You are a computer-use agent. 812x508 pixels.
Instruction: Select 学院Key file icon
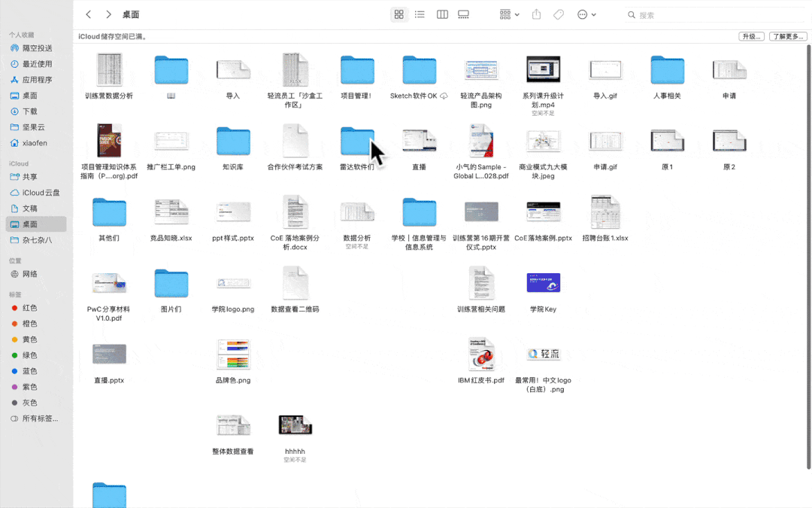tap(544, 283)
